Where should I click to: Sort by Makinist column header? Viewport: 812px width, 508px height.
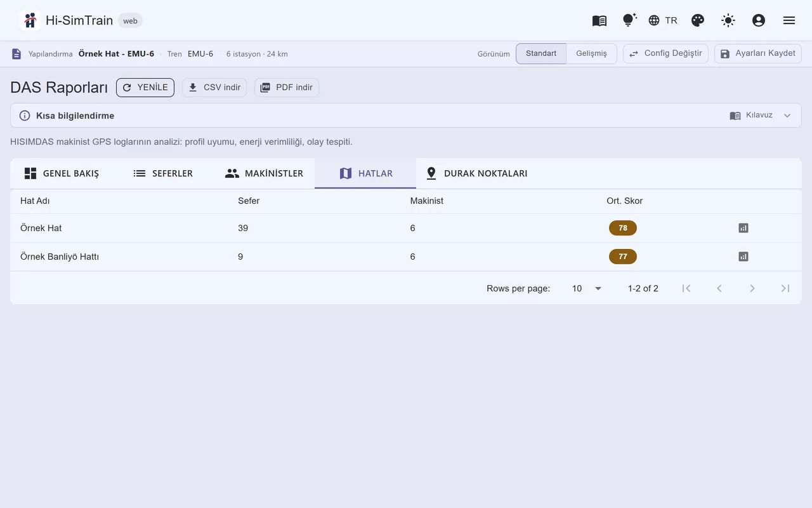point(427,201)
